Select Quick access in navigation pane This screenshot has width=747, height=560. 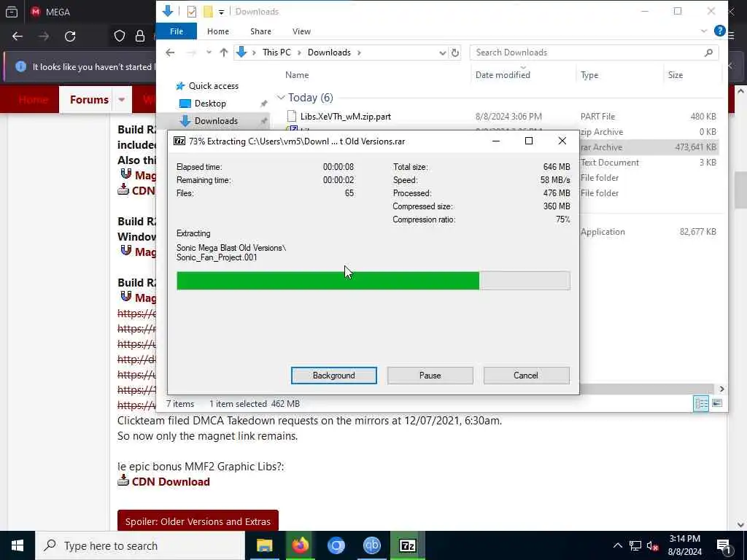tap(214, 86)
